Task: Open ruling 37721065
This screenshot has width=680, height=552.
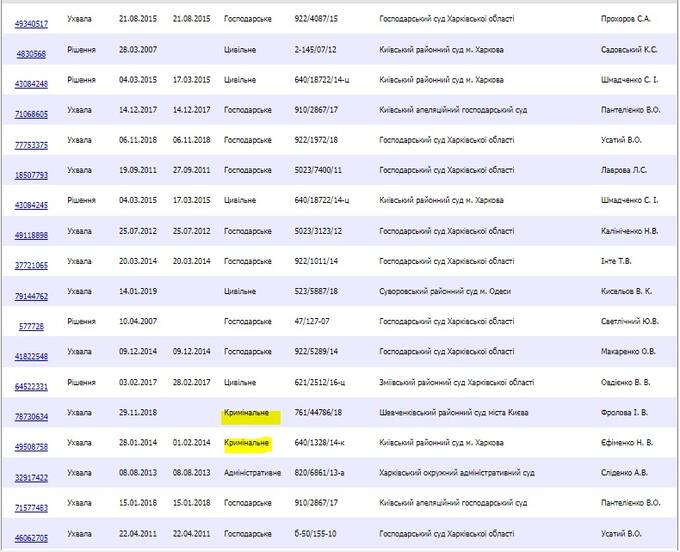Action: (x=31, y=266)
